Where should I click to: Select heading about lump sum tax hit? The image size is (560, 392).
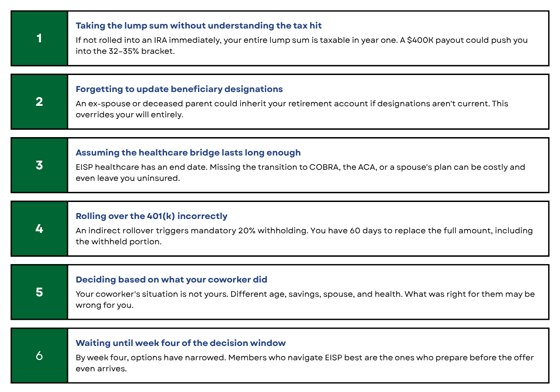coord(198,26)
